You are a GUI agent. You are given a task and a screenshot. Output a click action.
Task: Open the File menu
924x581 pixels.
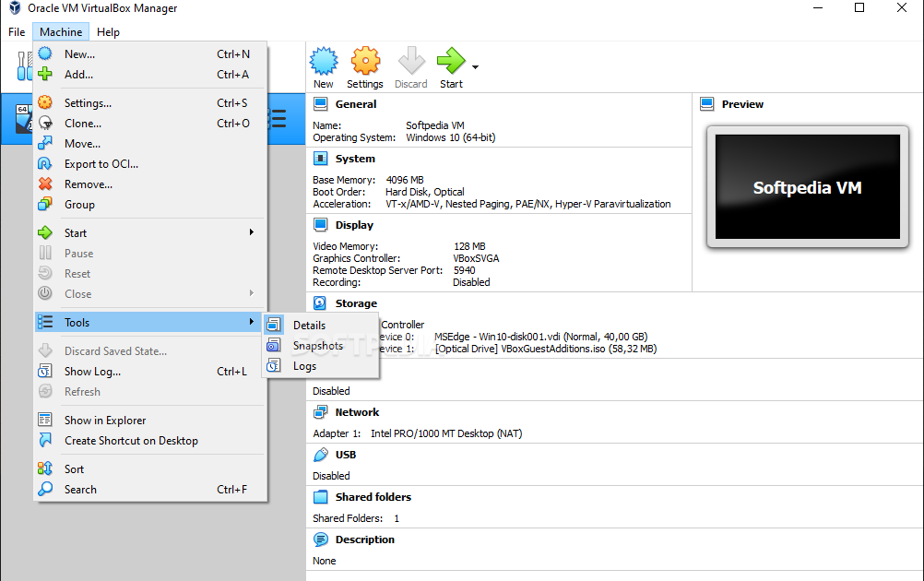(x=17, y=32)
